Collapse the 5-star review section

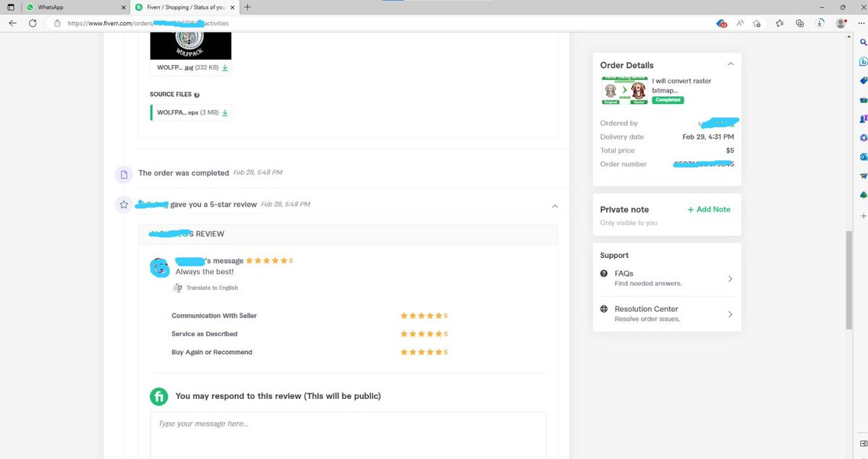(x=555, y=206)
